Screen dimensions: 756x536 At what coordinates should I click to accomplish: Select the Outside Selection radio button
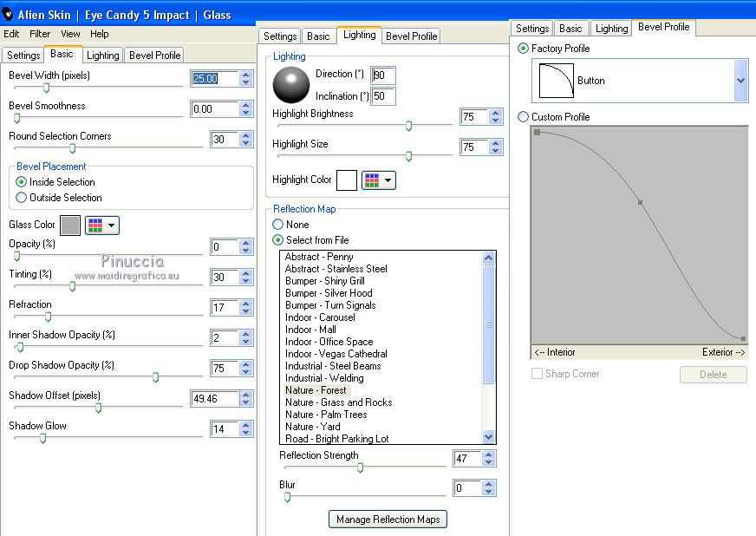(x=21, y=198)
